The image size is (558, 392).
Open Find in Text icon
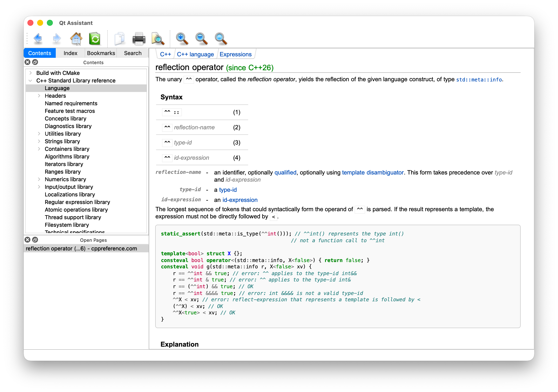[x=158, y=39]
